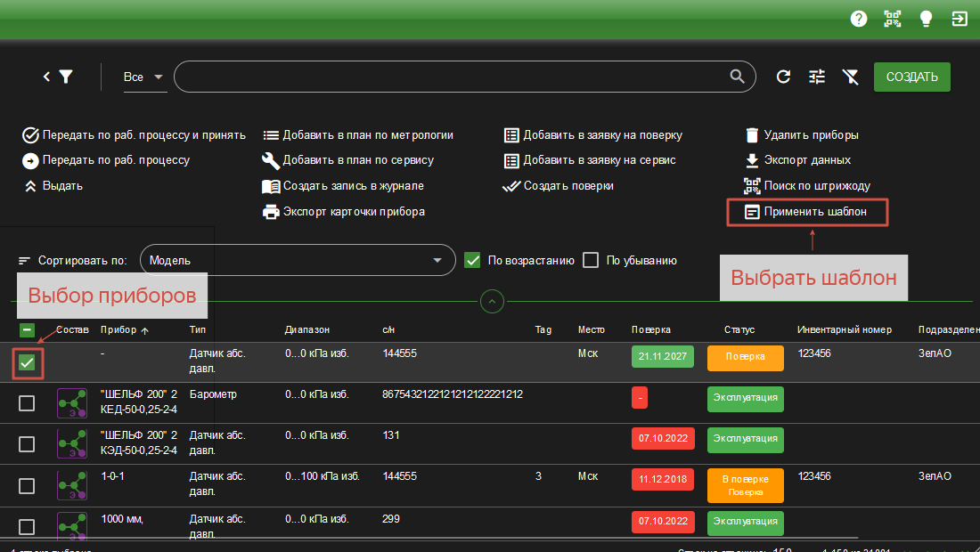The image size is (980, 552).
Task: Click 'Эксплуатация' status in Барометр row
Action: (746, 399)
